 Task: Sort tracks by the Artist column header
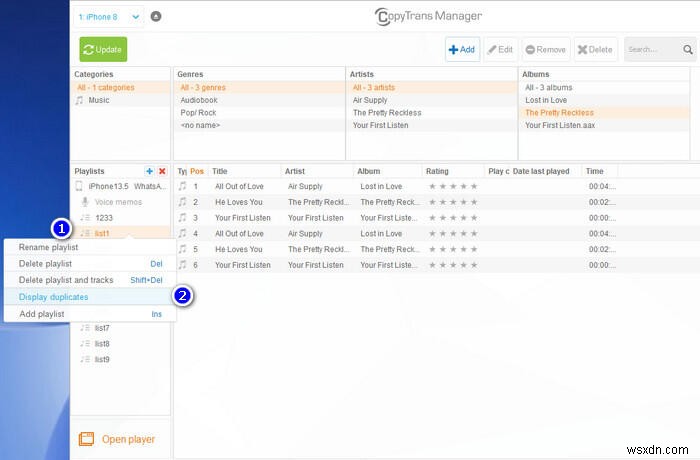click(317, 171)
